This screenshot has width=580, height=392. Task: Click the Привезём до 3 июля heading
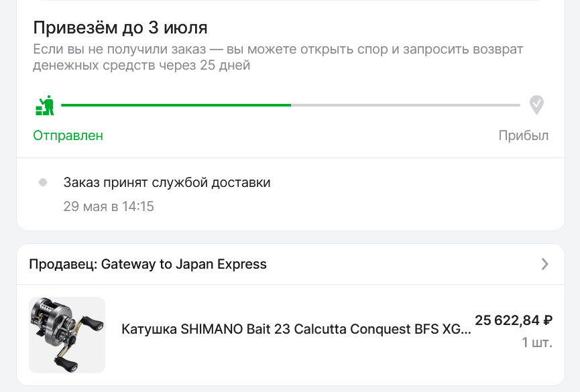pos(120,27)
